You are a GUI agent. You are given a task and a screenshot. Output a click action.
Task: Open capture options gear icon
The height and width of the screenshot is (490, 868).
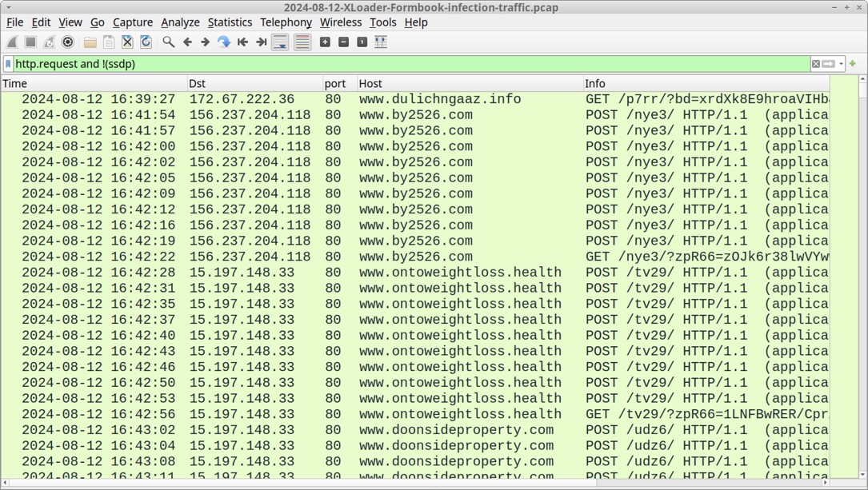[x=67, y=42]
